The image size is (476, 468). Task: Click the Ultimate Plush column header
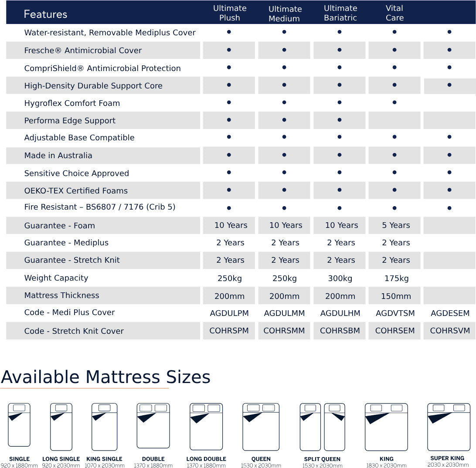click(230, 13)
